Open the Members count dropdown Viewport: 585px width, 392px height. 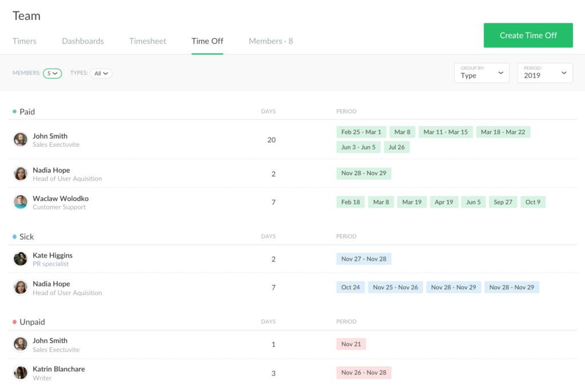coord(53,73)
